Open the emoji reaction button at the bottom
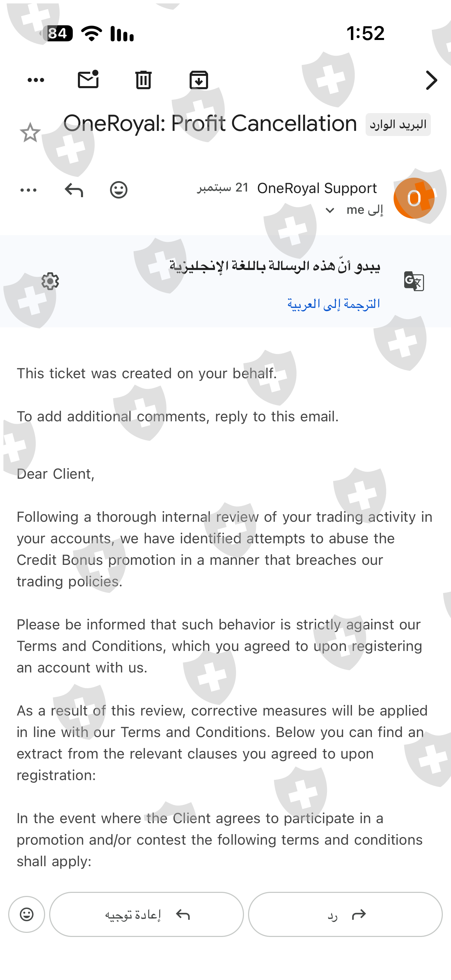This screenshot has width=451, height=980. [x=27, y=914]
